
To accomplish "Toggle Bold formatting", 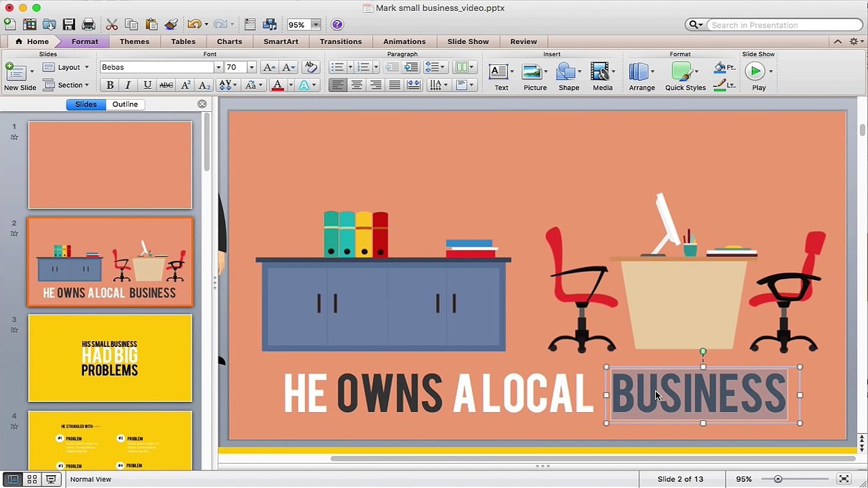I will pyautogui.click(x=110, y=85).
